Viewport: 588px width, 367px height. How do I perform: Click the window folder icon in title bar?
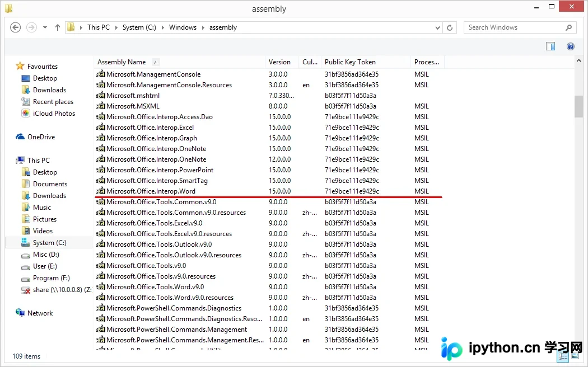tap(8, 8)
